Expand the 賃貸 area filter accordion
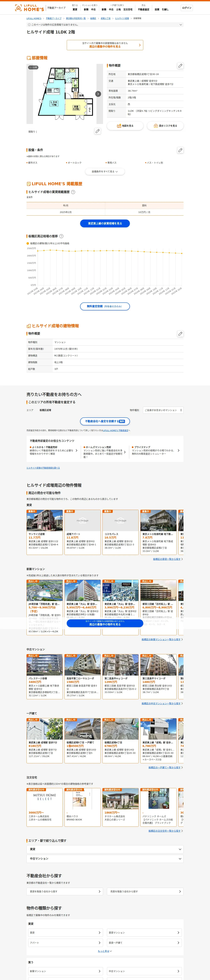Viewport: 210px width, 980px height. pos(105,849)
